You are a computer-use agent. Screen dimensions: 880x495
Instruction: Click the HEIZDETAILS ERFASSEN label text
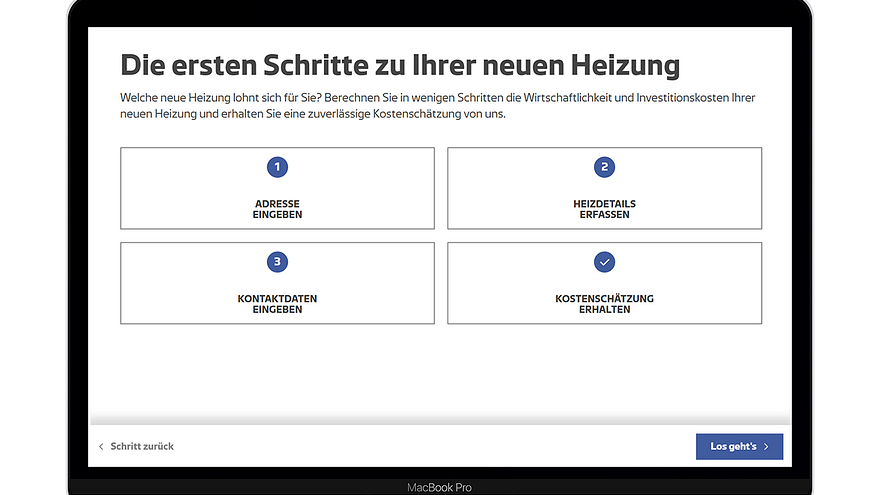click(x=604, y=209)
